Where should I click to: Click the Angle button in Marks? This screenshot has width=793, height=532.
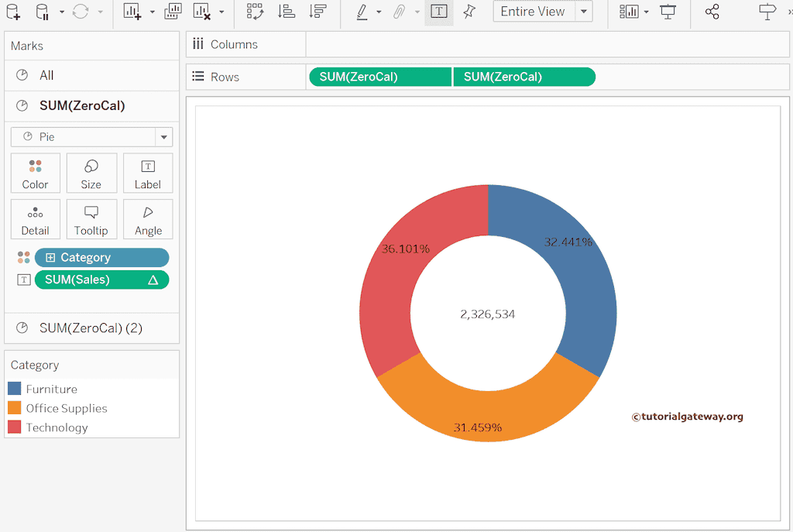tap(148, 219)
